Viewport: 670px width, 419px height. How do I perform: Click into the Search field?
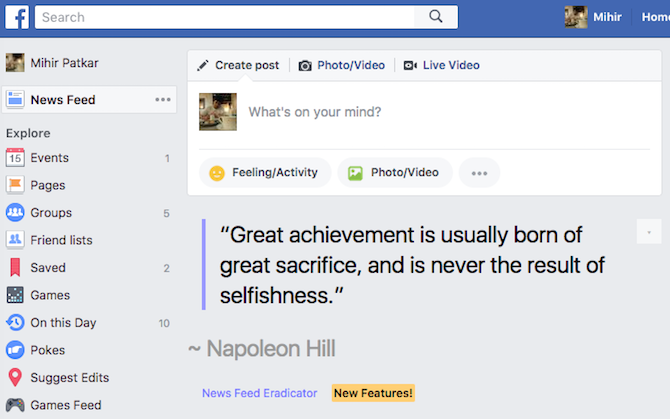(225, 17)
